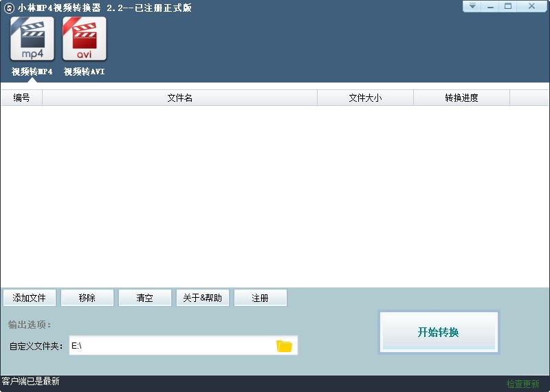Click the 自定义文件夹 label
The image size is (550, 392).
[x=36, y=347]
